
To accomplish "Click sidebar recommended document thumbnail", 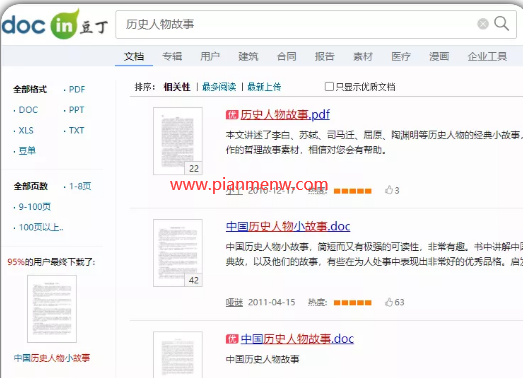I will [52, 309].
